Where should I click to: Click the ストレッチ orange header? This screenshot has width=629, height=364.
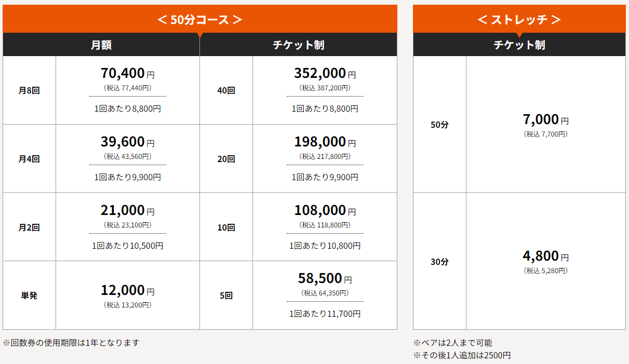click(x=519, y=19)
